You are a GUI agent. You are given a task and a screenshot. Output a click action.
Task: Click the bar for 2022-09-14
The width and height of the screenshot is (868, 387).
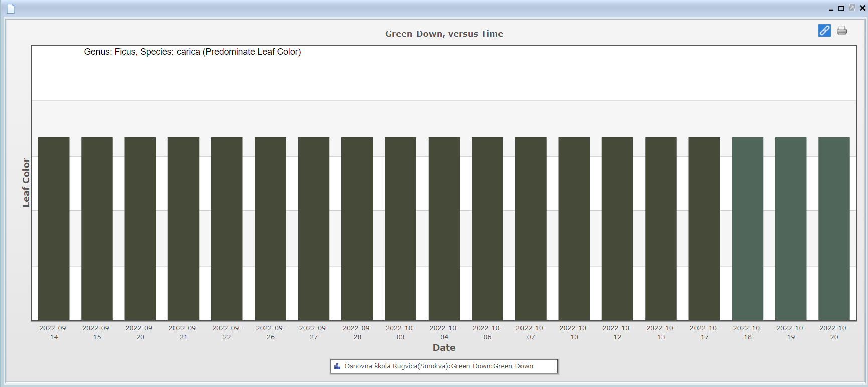click(x=54, y=228)
